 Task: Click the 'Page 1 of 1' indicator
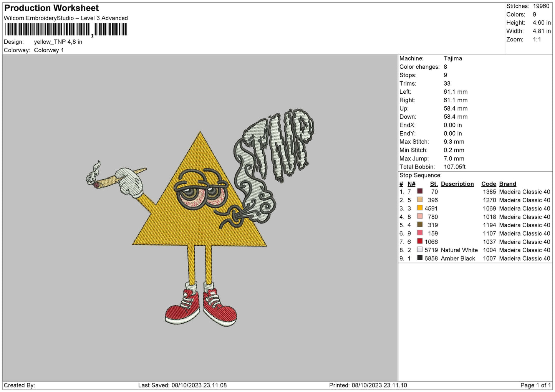click(x=535, y=385)
